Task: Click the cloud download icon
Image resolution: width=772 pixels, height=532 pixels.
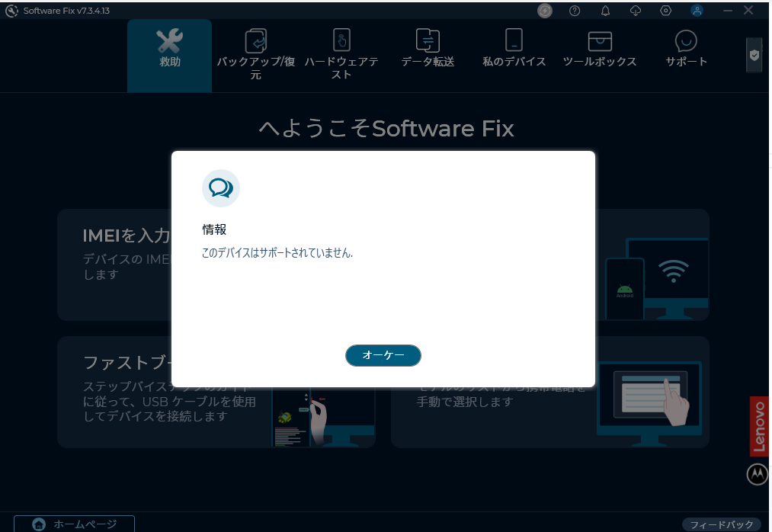Action: pyautogui.click(x=636, y=11)
